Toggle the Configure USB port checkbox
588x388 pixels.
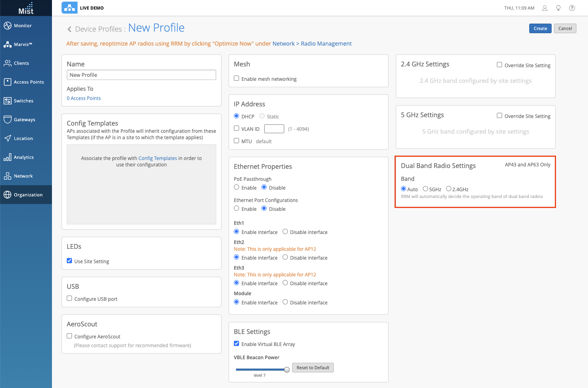[x=70, y=298]
